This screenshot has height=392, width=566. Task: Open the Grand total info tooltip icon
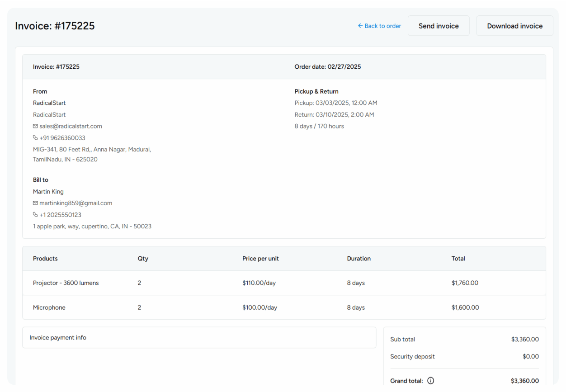pyautogui.click(x=430, y=380)
